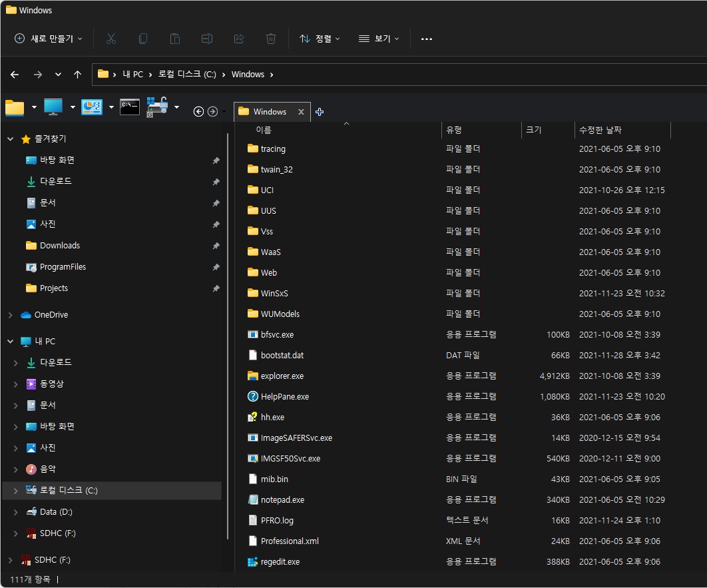
Task: Unpin 바탕 화면 using its pin icon
Action: [216, 160]
